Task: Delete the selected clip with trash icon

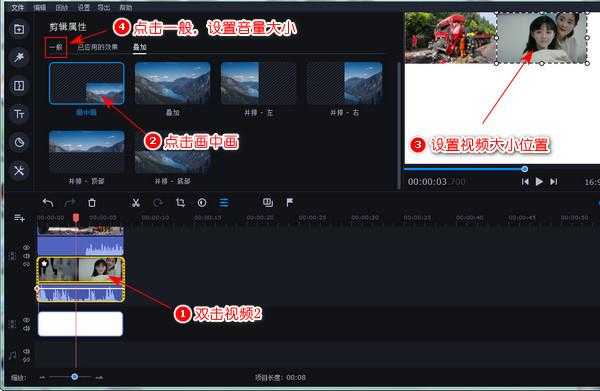Action: [92, 202]
